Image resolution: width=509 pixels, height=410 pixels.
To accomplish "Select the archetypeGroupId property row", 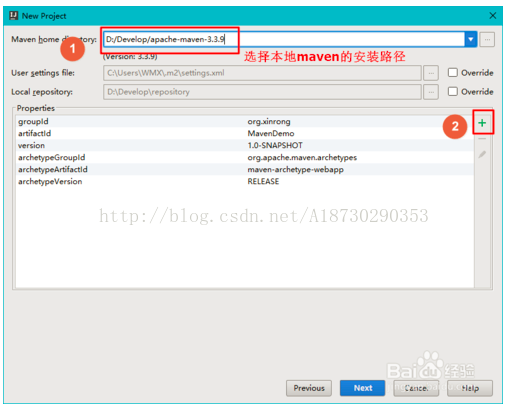I will (244, 157).
